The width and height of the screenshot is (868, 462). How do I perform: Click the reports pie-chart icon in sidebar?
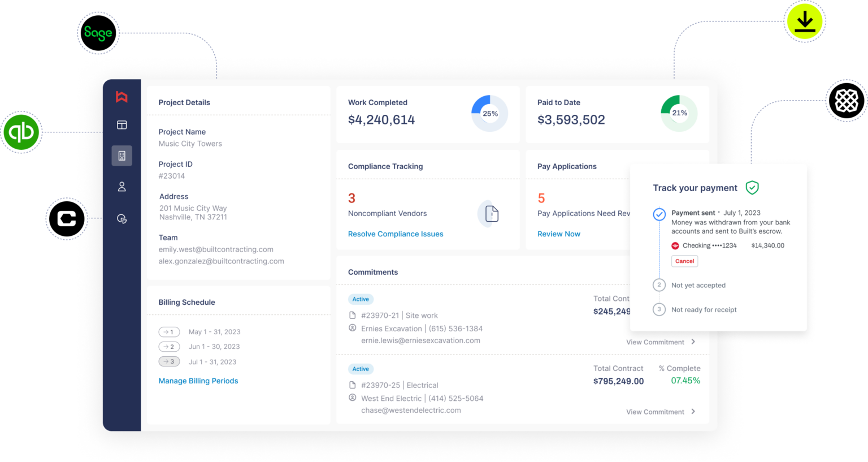tap(121, 218)
